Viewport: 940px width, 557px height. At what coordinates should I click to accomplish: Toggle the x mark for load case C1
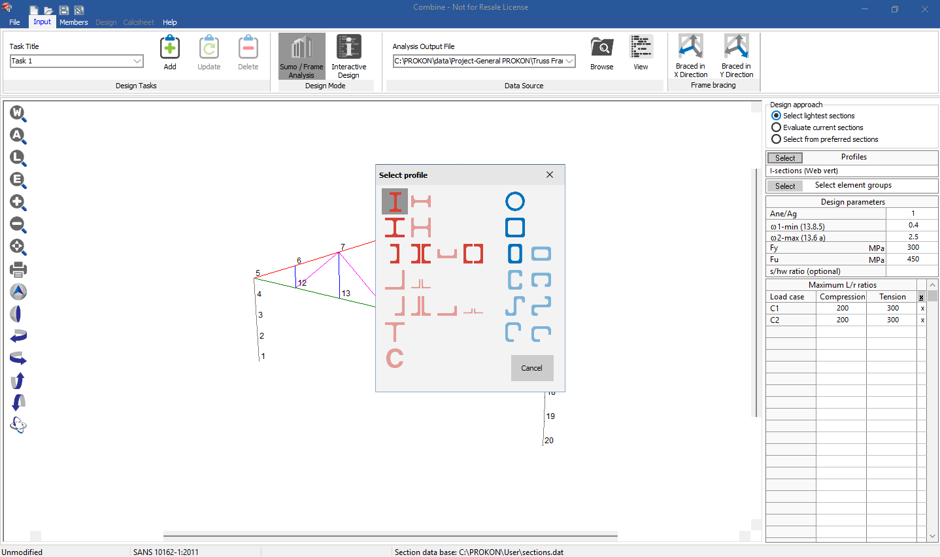coord(922,308)
